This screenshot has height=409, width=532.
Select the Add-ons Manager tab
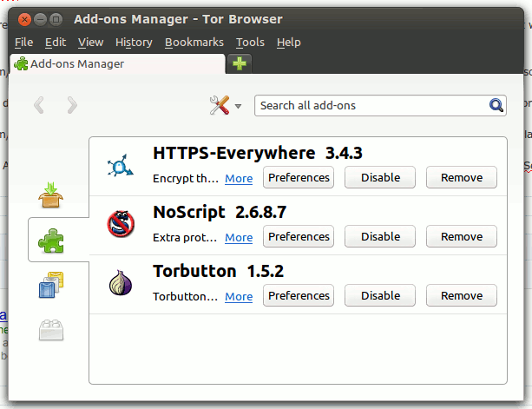click(x=117, y=63)
